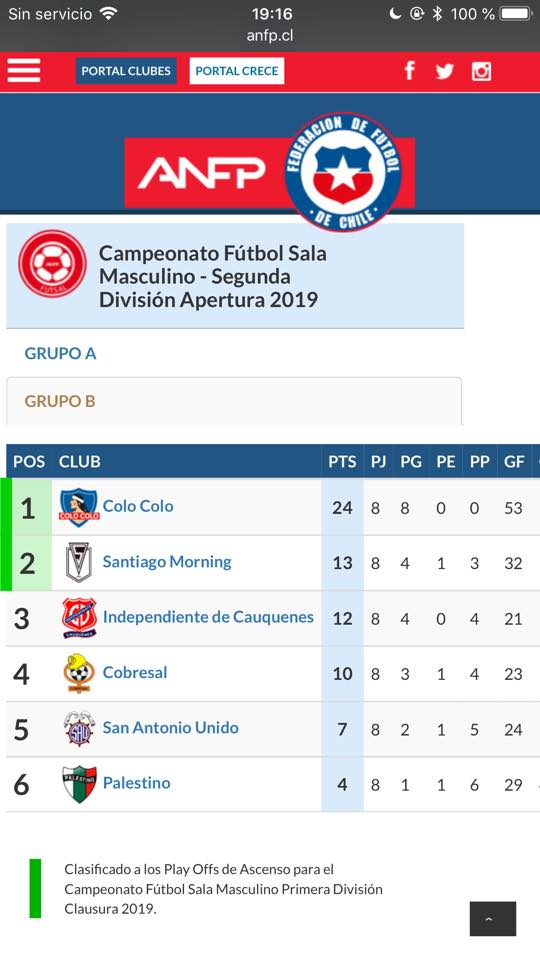Tap the red Futsal championship logo
Viewport: 540px width, 960px height.
[x=52, y=264]
